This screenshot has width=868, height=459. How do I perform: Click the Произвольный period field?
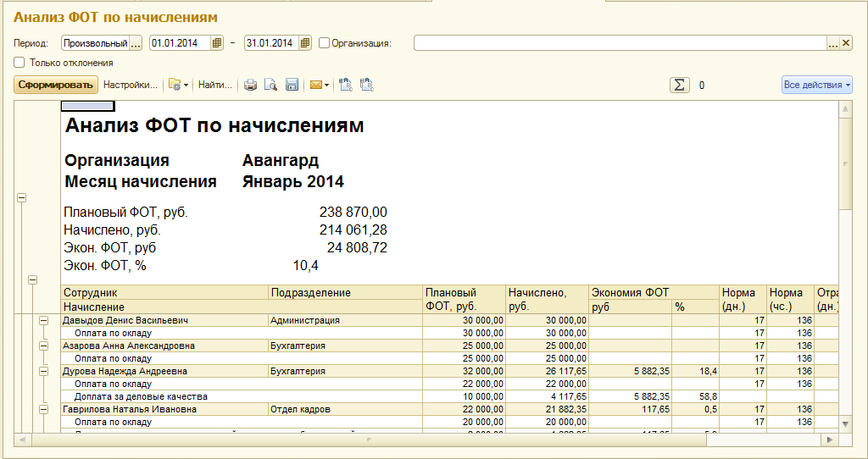point(95,42)
